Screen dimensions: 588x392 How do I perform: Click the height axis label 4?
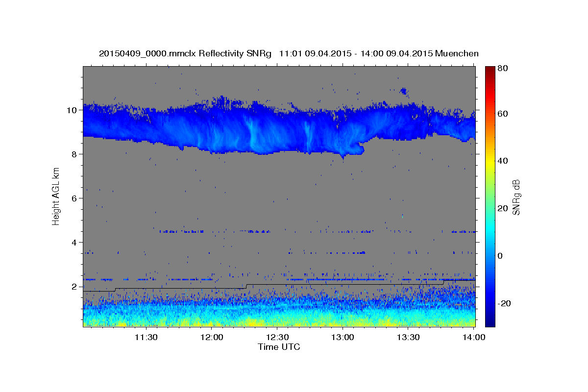tap(75, 243)
